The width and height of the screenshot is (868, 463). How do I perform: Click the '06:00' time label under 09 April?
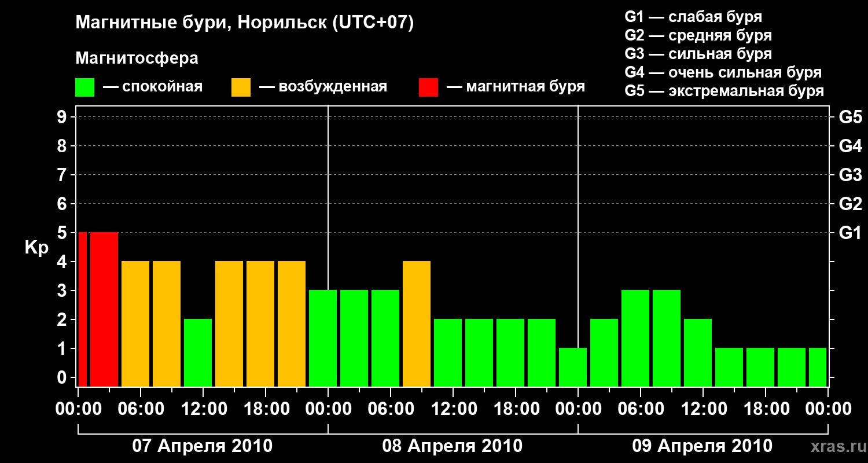641,409
